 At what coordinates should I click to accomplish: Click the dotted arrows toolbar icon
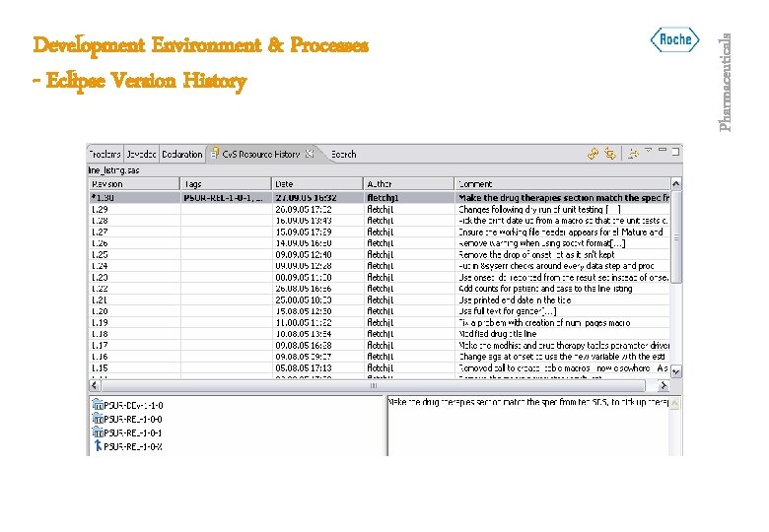(633, 154)
